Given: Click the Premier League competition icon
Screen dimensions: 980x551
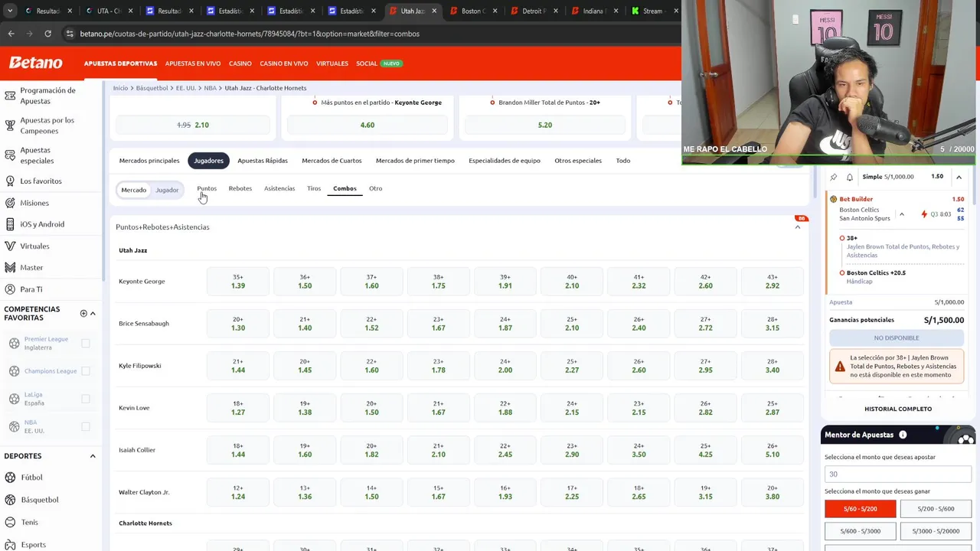Looking at the screenshot, I should click(14, 344).
